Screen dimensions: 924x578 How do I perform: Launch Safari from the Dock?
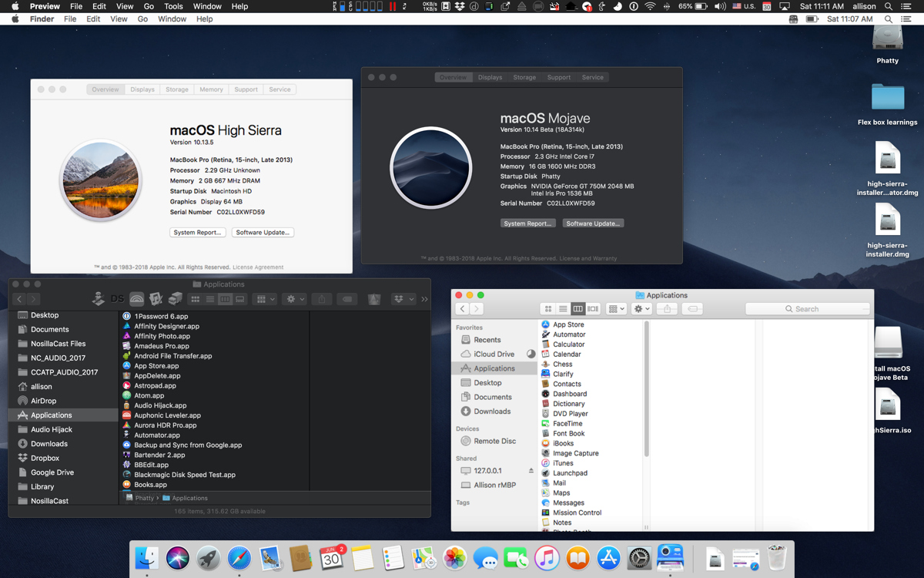239,558
